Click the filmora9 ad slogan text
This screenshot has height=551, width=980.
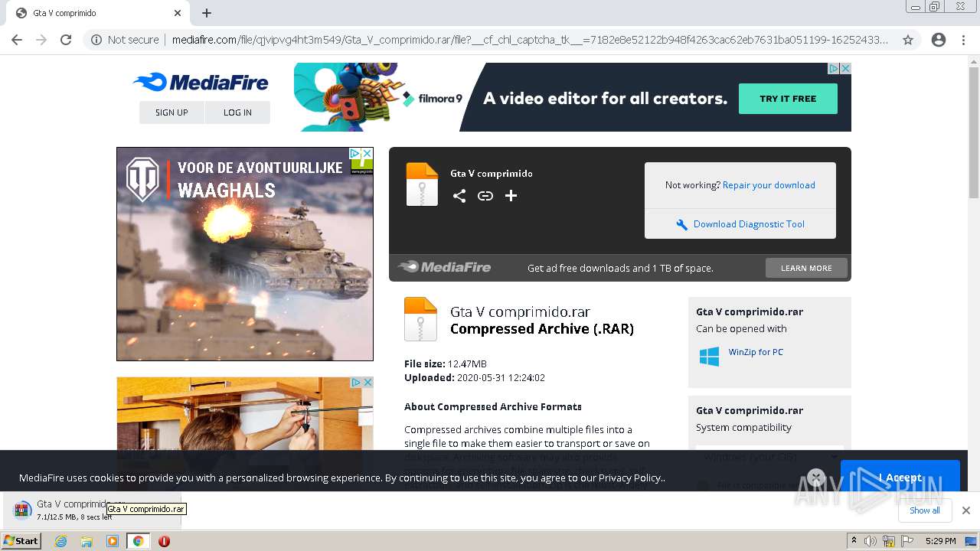coord(605,99)
